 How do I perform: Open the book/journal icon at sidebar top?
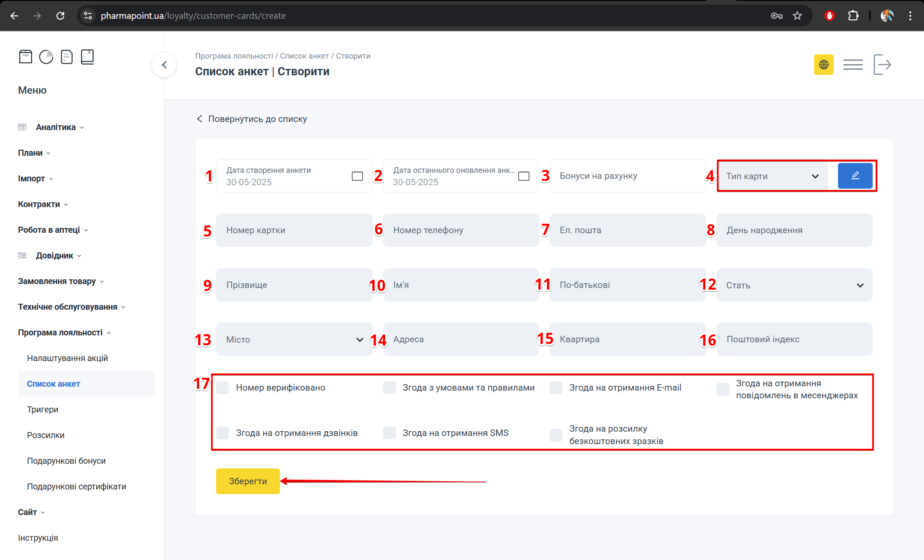tap(88, 56)
